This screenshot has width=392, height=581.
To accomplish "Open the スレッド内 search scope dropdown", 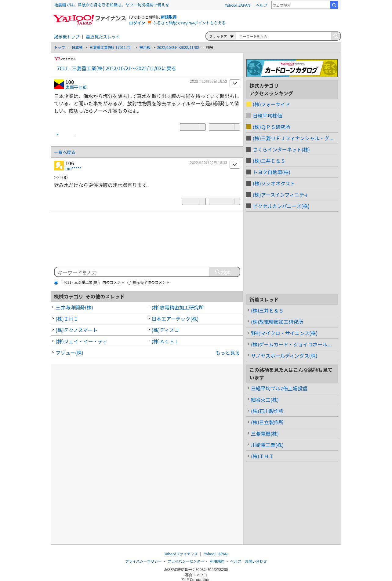I will pos(221,36).
